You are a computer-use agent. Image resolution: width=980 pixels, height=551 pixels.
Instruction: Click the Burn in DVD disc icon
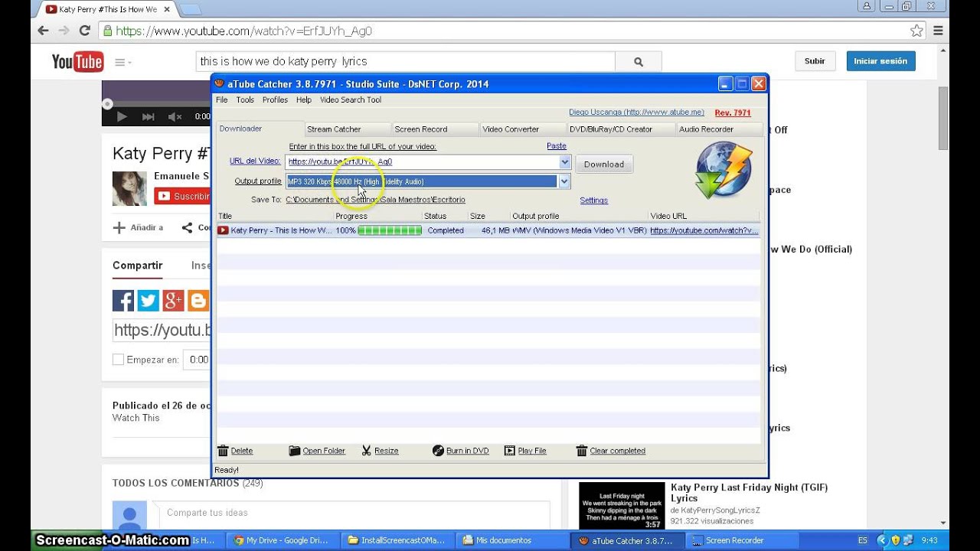pos(438,451)
